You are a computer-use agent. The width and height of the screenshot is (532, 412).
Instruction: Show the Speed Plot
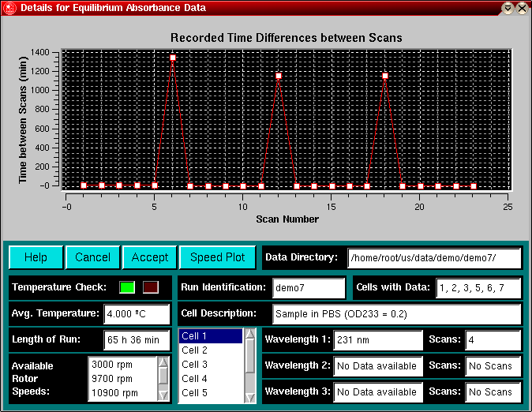pos(218,257)
